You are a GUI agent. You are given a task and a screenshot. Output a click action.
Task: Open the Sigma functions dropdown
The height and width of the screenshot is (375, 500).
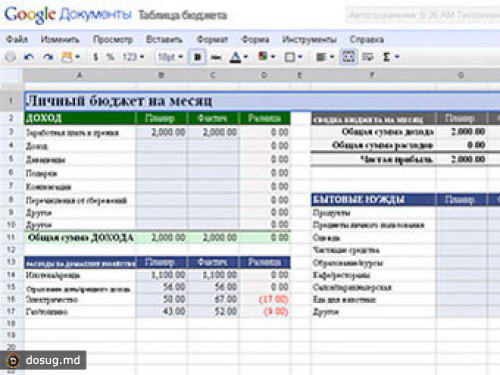(391, 57)
